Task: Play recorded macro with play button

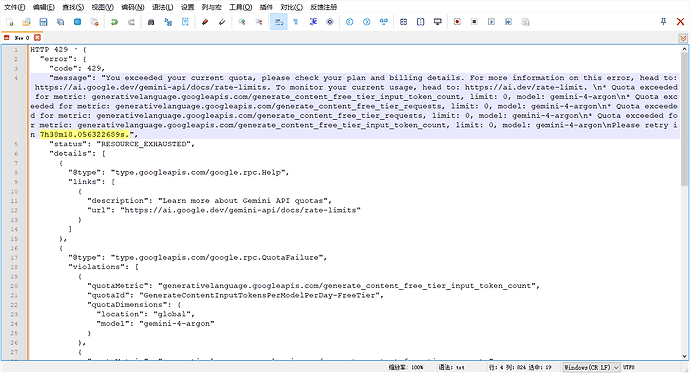Action: pos(492,22)
